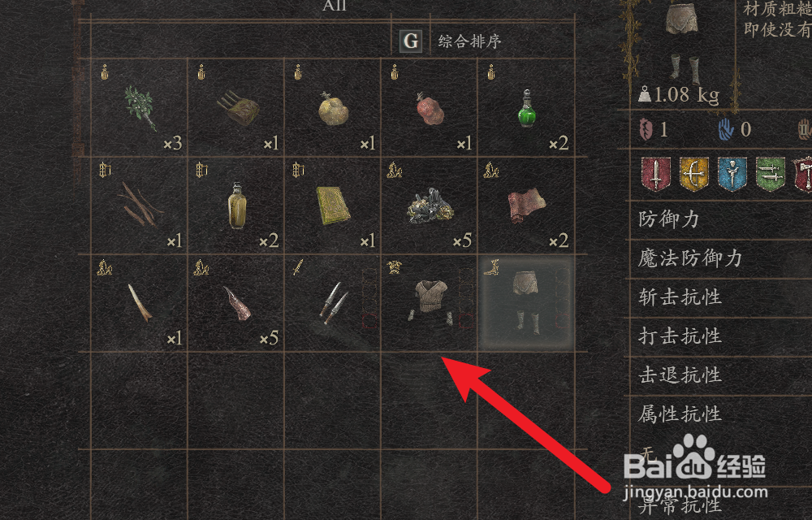
Task: Select the green potion flask item
Action: (x=526, y=108)
